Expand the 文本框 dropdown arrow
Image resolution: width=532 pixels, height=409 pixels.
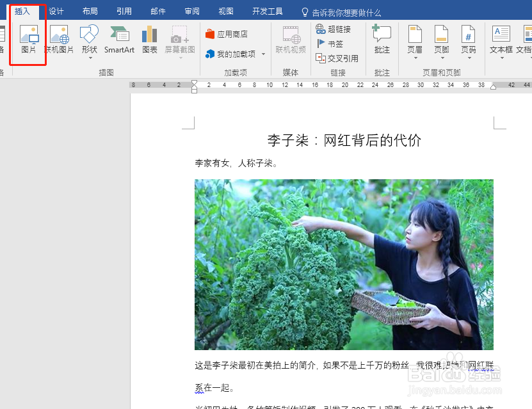coord(502,58)
